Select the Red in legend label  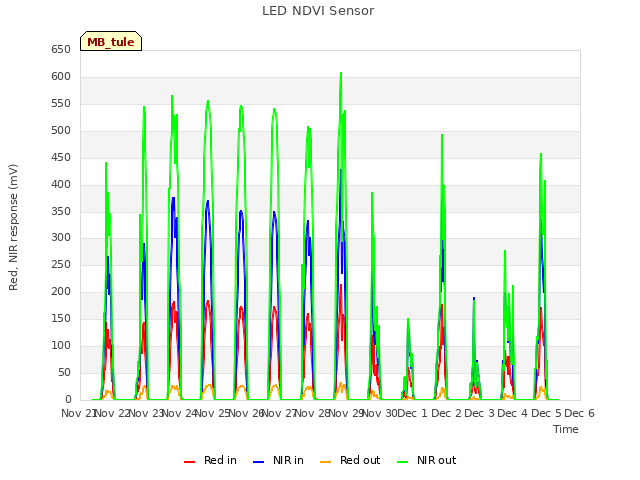coord(220,460)
